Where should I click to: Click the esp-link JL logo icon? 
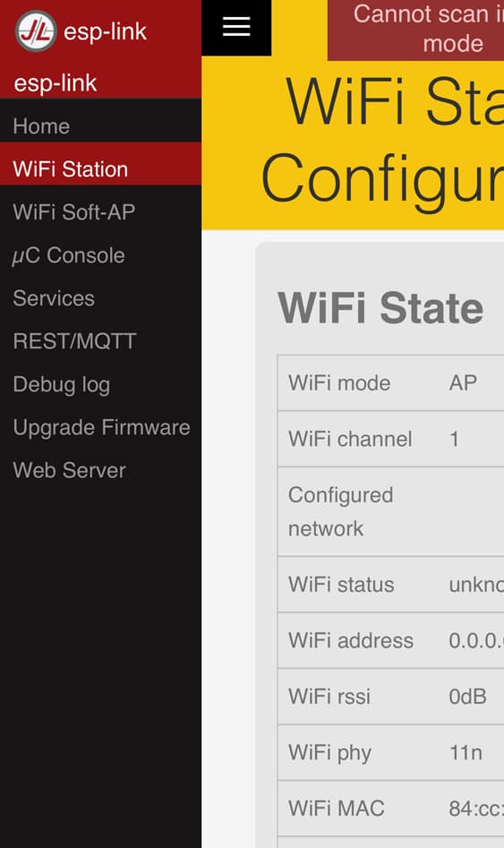click(x=36, y=30)
